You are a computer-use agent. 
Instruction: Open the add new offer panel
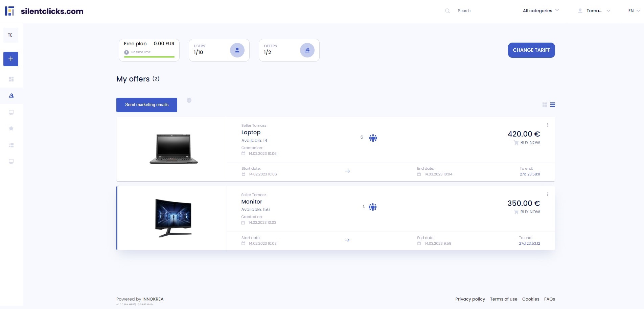(x=10, y=59)
